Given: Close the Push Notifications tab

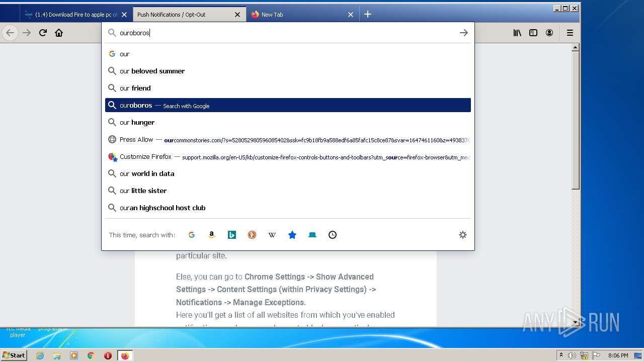Looking at the screenshot, I should pos(237,15).
